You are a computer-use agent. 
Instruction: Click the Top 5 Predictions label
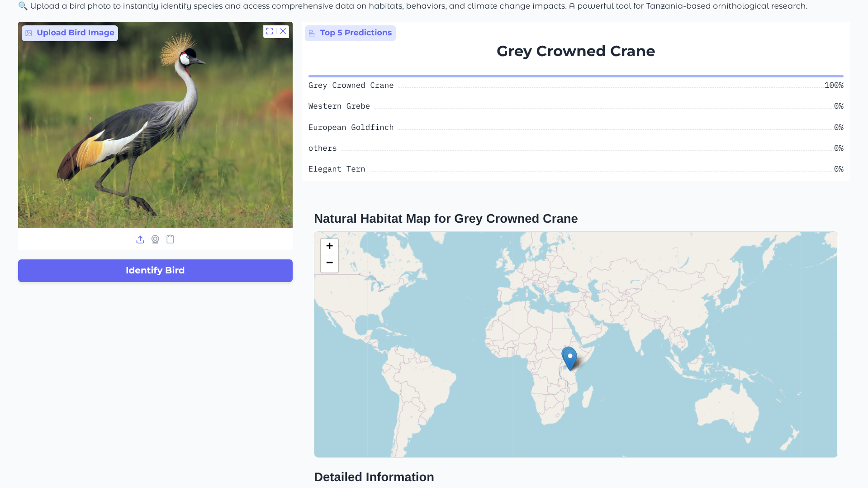(x=350, y=33)
